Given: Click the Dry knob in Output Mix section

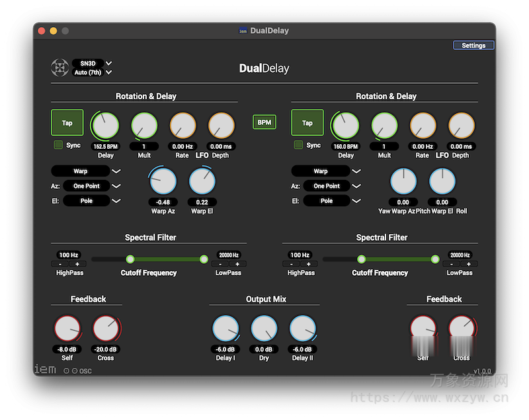Looking at the screenshot, I should (264, 327).
